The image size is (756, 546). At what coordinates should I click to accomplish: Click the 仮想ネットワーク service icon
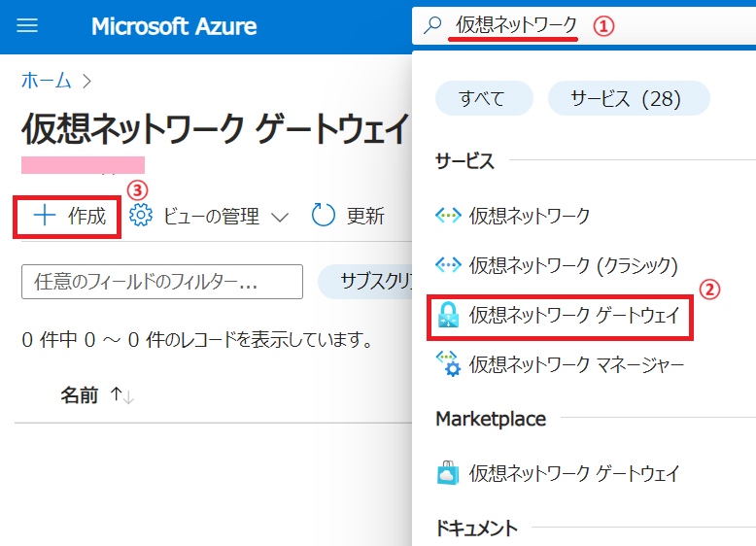[448, 216]
